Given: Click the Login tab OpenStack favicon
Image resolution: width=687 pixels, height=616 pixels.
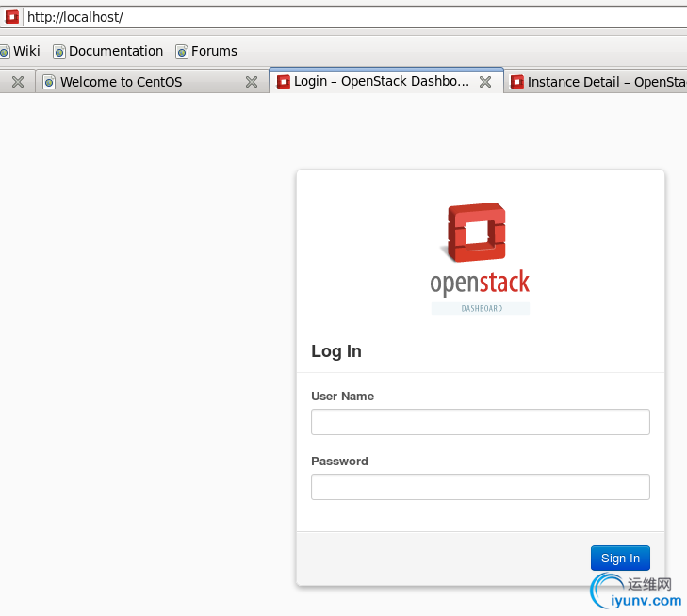Looking at the screenshot, I should 284,81.
